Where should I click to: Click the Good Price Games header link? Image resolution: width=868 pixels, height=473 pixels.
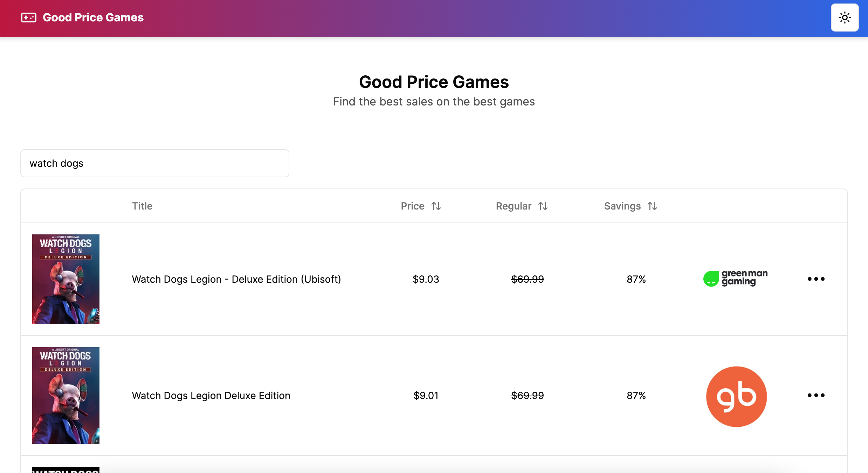(x=93, y=18)
